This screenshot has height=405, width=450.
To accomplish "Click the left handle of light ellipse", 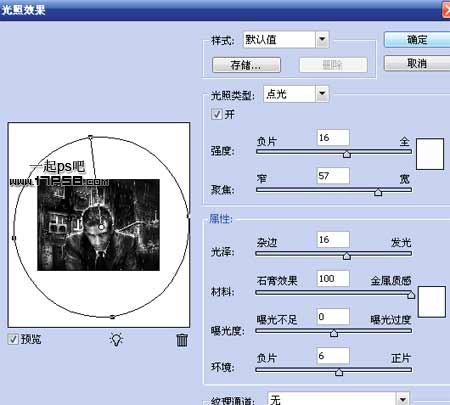I will click(x=14, y=238).
